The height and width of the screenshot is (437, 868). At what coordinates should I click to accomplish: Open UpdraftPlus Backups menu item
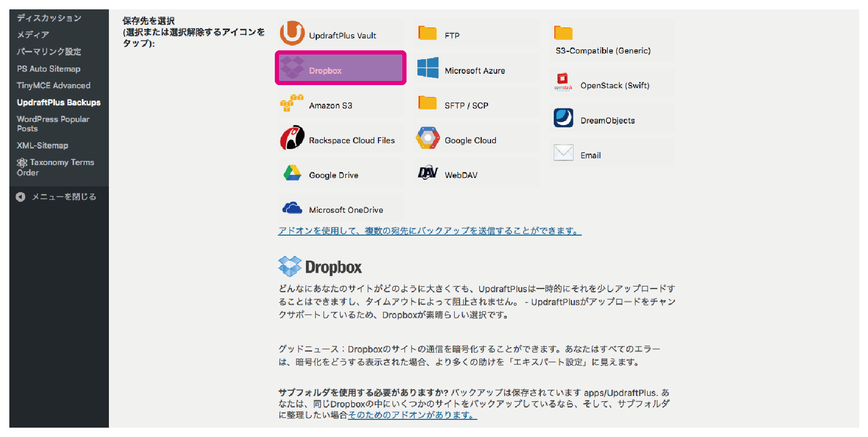(x=59, y=102)
